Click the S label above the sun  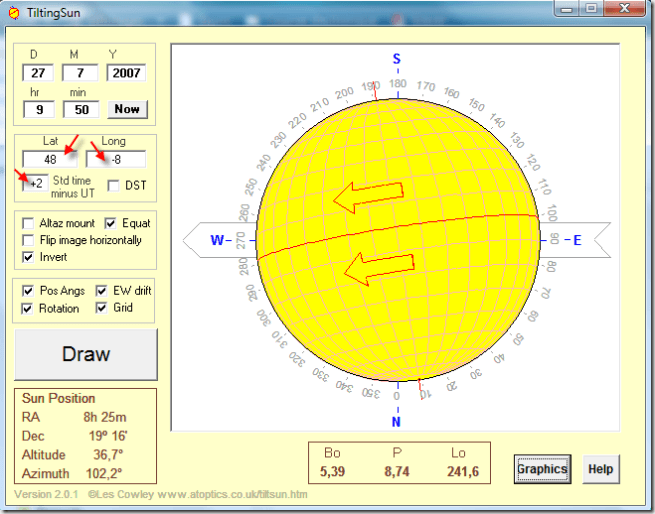(396, 59)
